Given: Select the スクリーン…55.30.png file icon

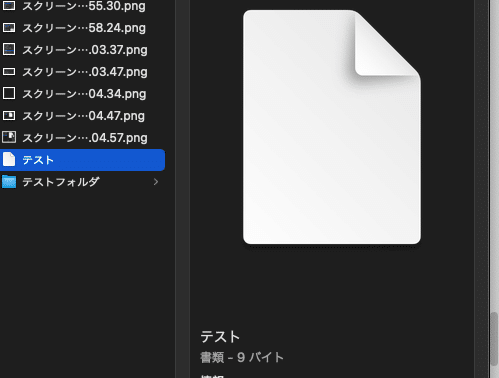Looking at the screenshot, I should click(9, 5).
